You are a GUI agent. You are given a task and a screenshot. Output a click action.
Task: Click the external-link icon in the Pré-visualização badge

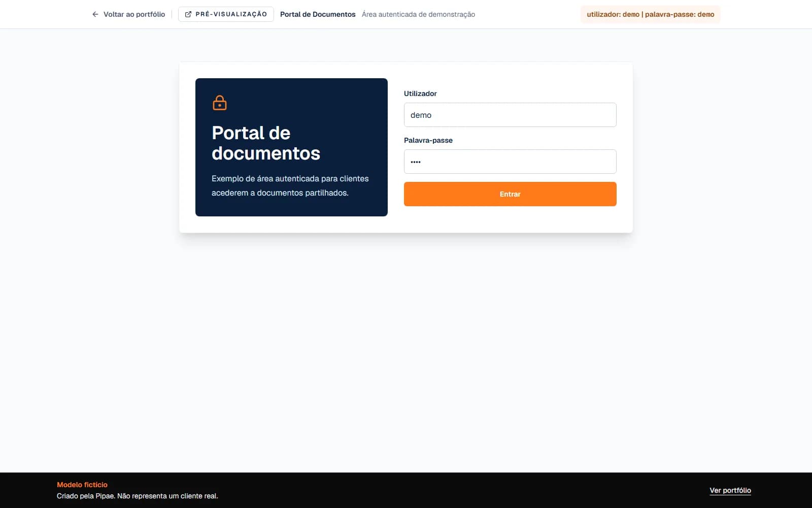click(188, 14)
